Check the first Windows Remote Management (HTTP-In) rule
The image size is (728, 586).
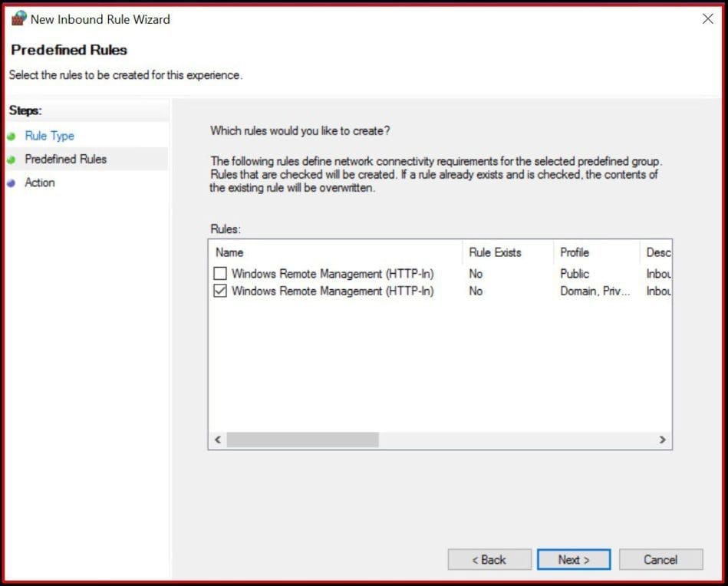click(x=220, y=272)
